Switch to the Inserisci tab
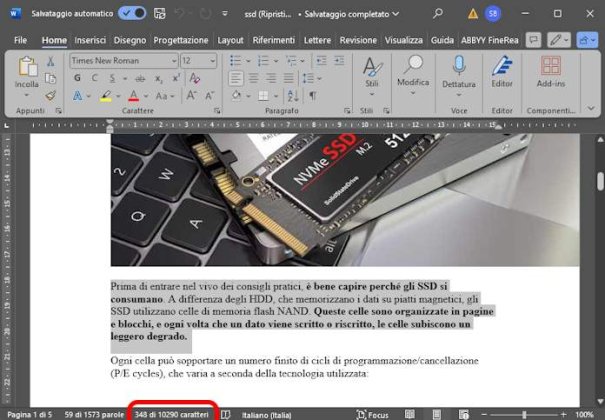Screen dimensions: 605x420 click(x=89, y=40)
